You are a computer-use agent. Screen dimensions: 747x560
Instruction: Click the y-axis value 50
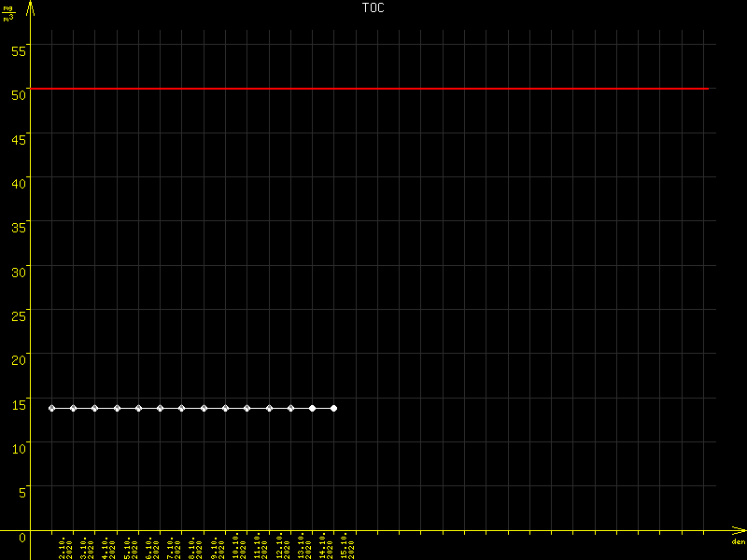click(18, 93)
